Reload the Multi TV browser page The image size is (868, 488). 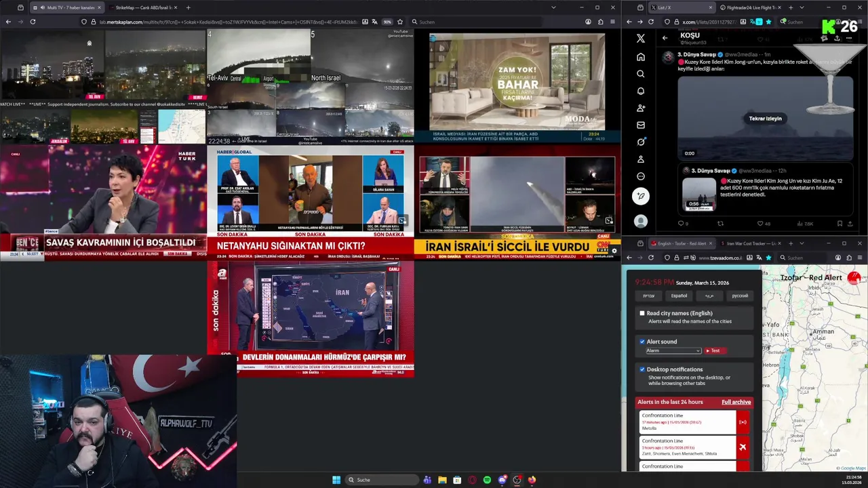33,22
